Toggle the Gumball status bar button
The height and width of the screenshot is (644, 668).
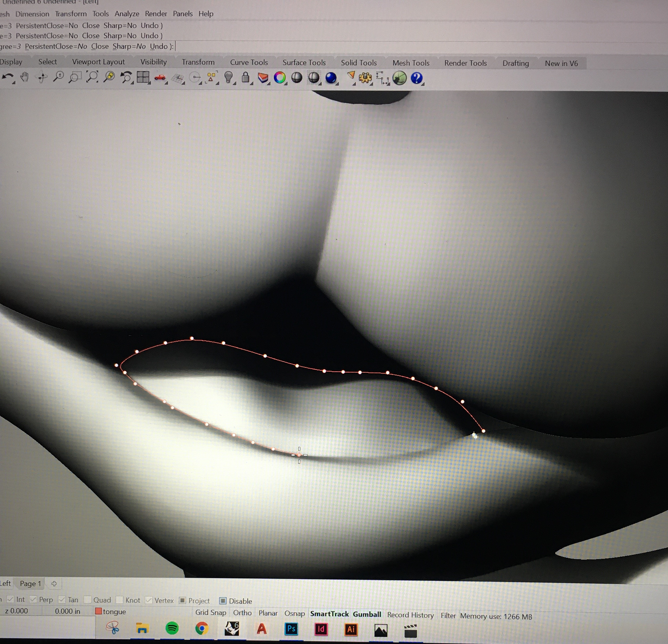pos(367,614)
